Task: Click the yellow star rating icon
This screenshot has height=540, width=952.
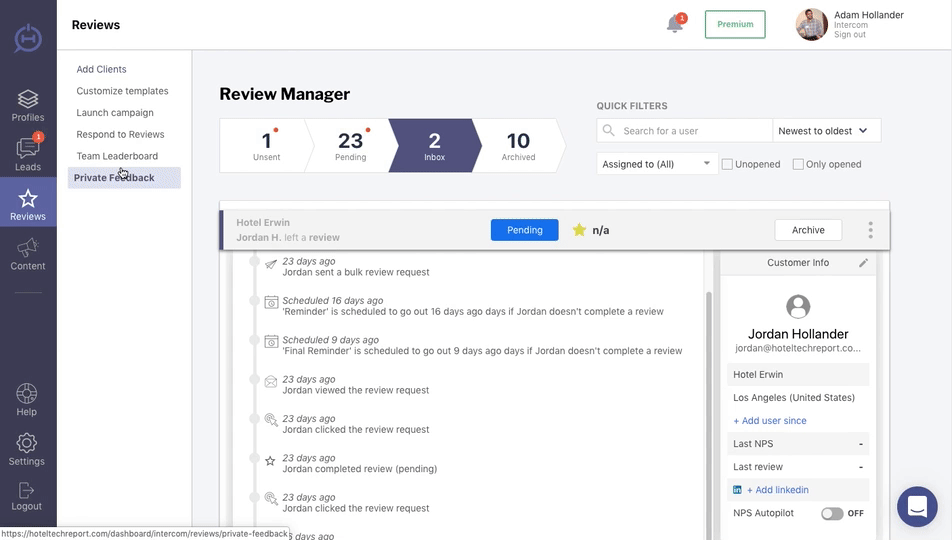Action: 579,230
